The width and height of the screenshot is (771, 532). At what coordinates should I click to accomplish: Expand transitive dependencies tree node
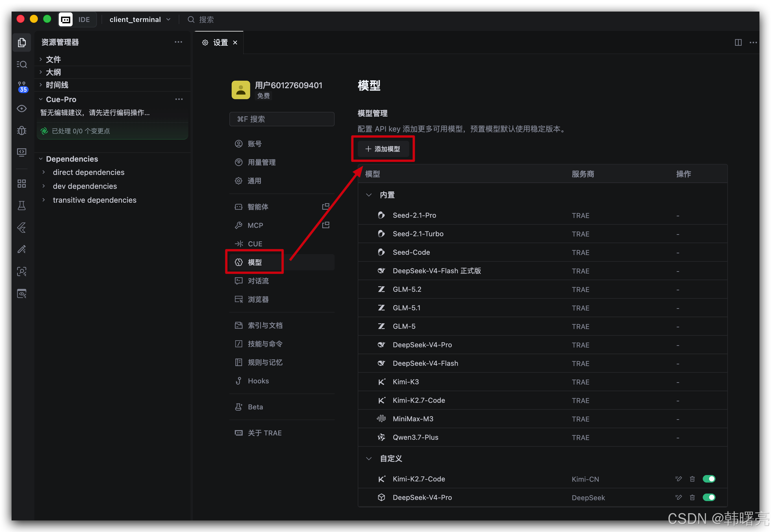(x=43, y=200)
